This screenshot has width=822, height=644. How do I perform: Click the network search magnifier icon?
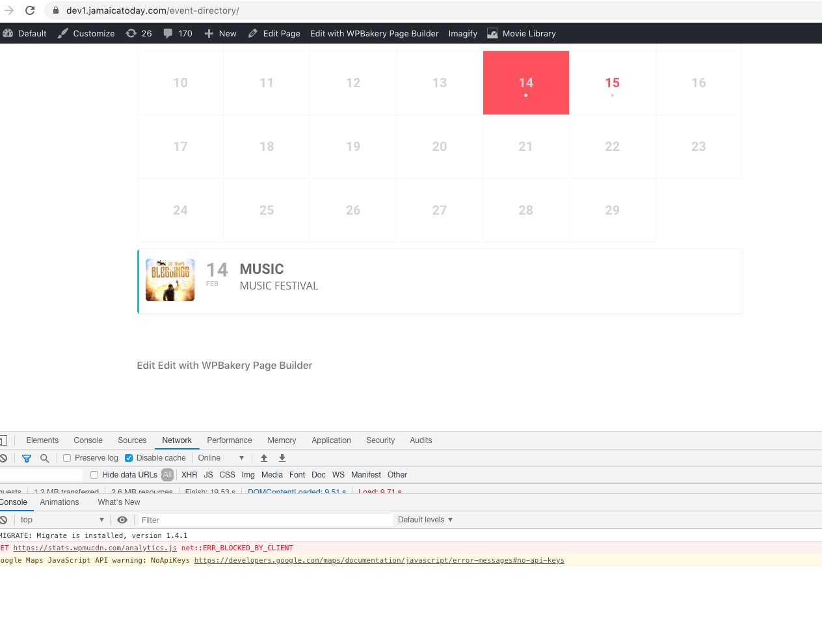(x=45, y=459)
